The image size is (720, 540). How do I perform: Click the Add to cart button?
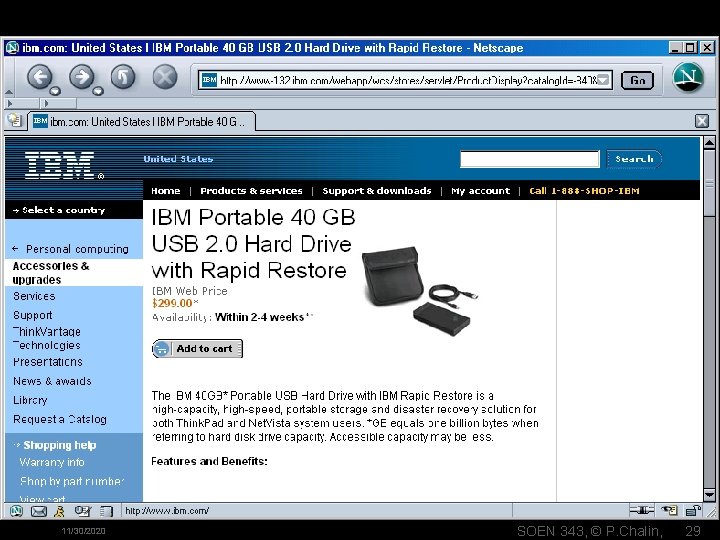point(197,349)
